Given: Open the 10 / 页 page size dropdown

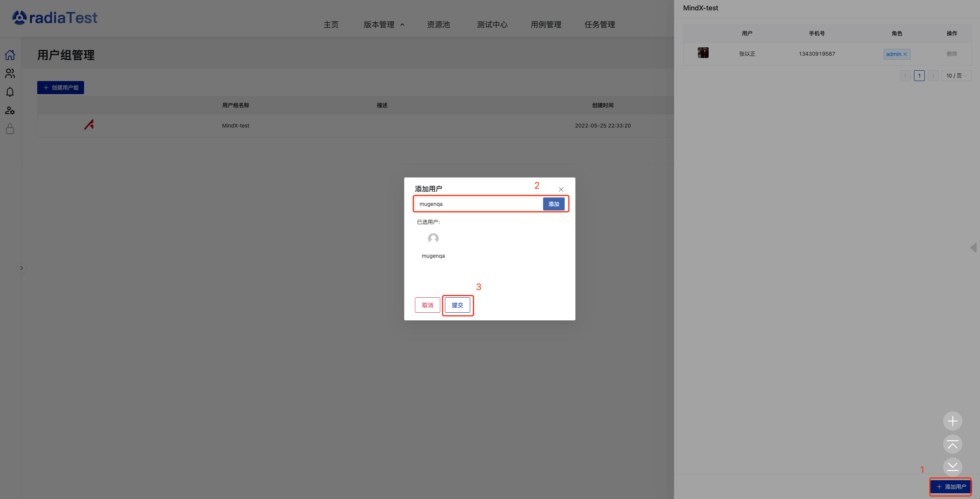Looking at the screenshot, I should click(956, 76).
